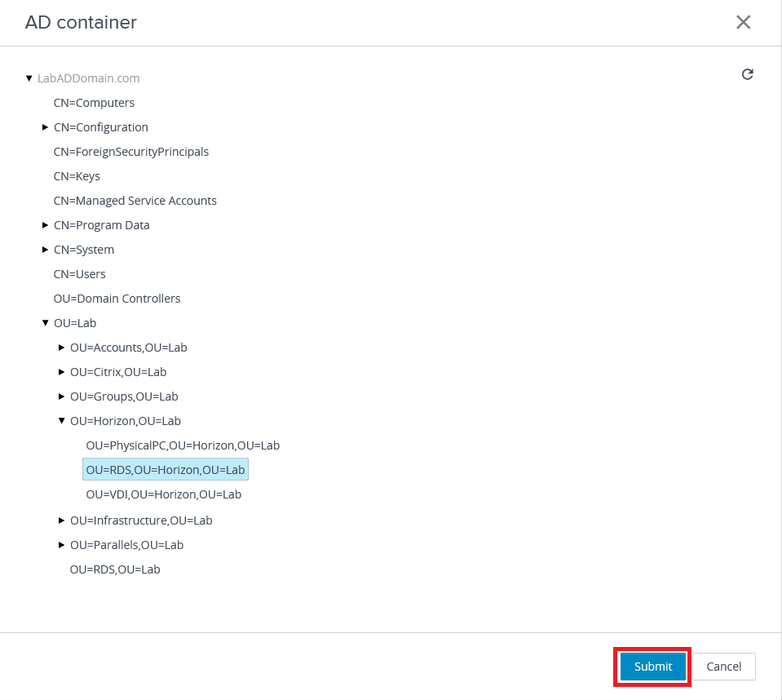This screenshot has height=700, width=782.
Task: Close the AD container dialog
Action: (743, 22)
